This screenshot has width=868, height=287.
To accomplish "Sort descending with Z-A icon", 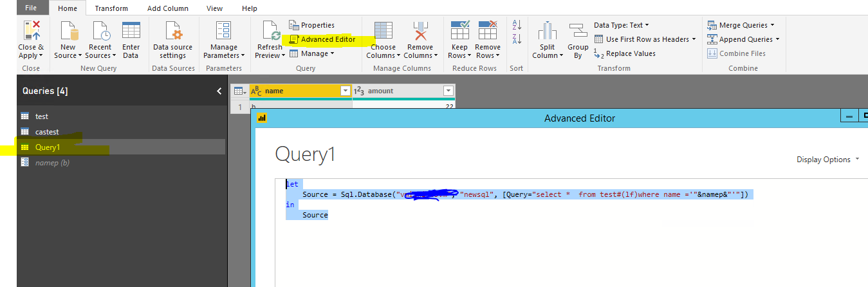I will click(516, 39).
